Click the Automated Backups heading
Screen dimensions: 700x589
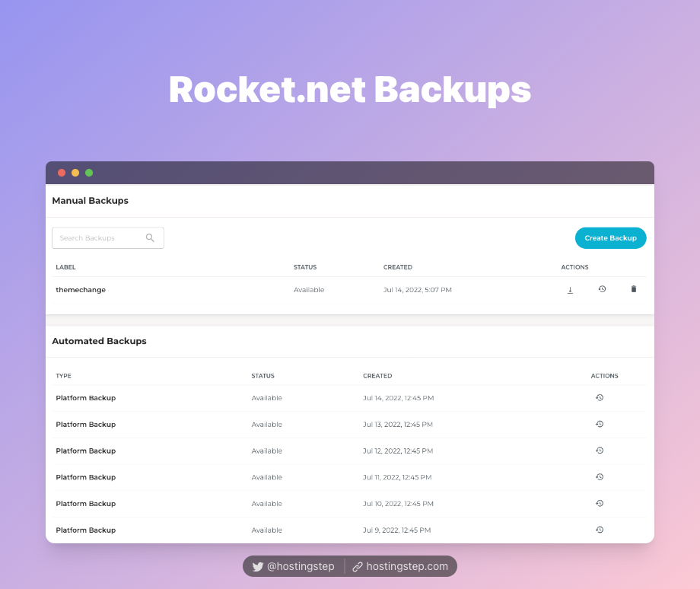coord(99,341)
